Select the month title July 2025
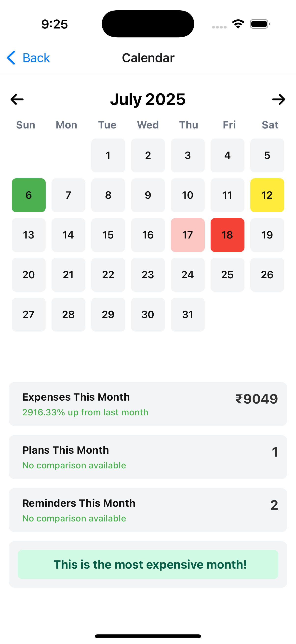The height and width of the screenshot is (644, 296). coord(148,99)
